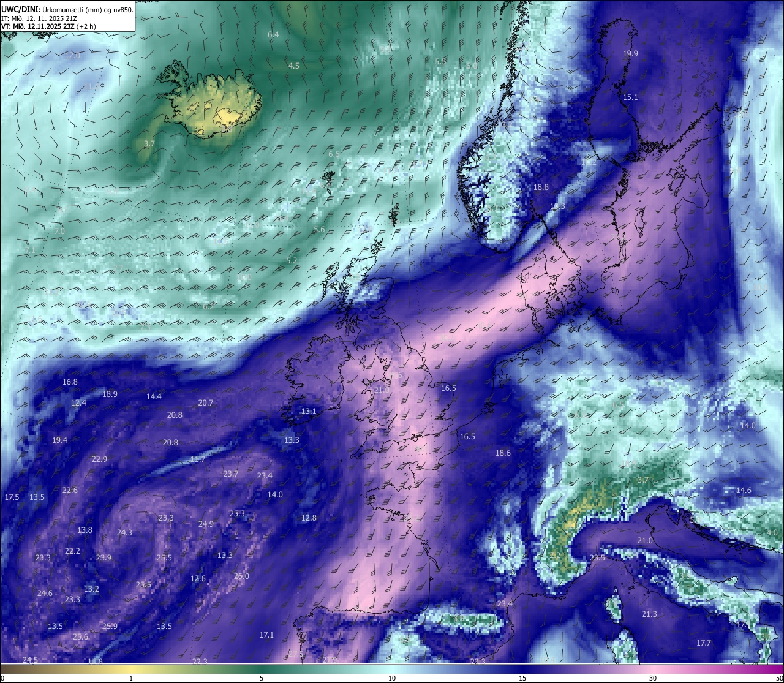Click the 5.2 value label

[292, 261]
